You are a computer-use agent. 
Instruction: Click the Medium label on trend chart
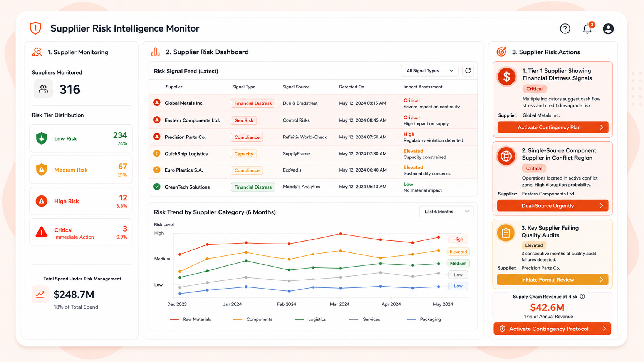coord(458,263)
